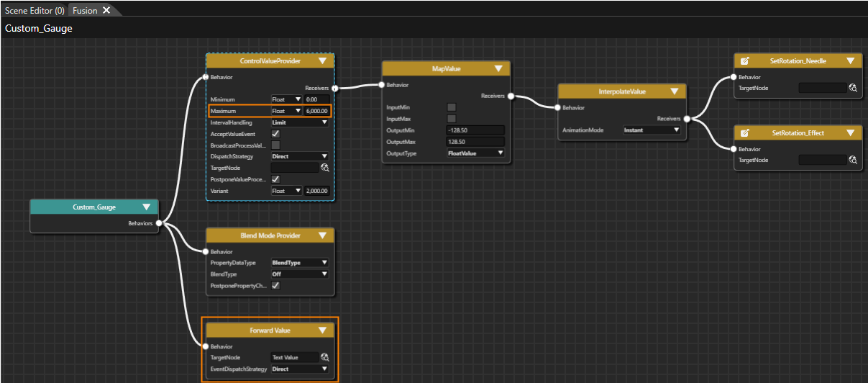
Task: Switch to the Scene Editor (0) tab
Action: point(34,10)
